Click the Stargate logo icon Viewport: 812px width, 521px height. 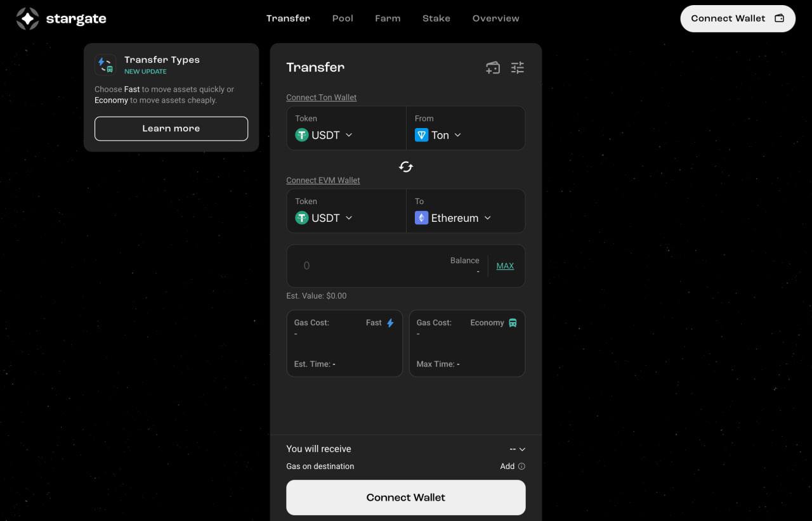tap(27, 19)
